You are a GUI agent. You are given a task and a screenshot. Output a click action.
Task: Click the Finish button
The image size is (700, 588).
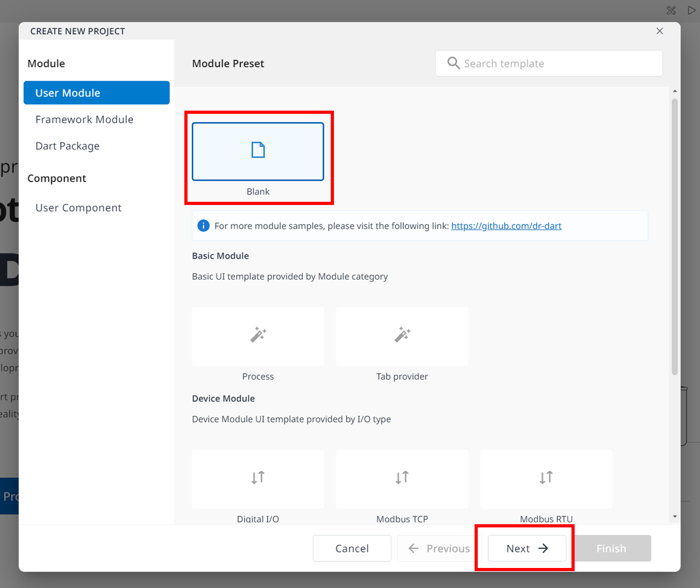pos(612,548)
